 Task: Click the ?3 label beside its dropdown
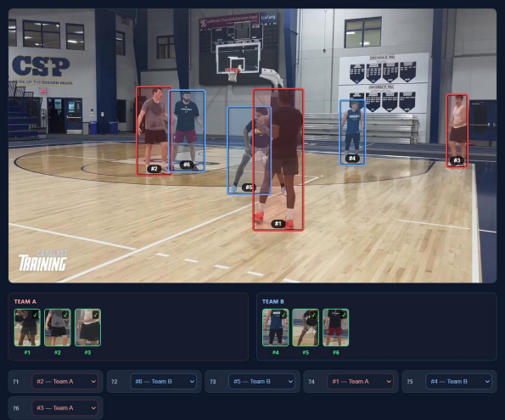212,382
